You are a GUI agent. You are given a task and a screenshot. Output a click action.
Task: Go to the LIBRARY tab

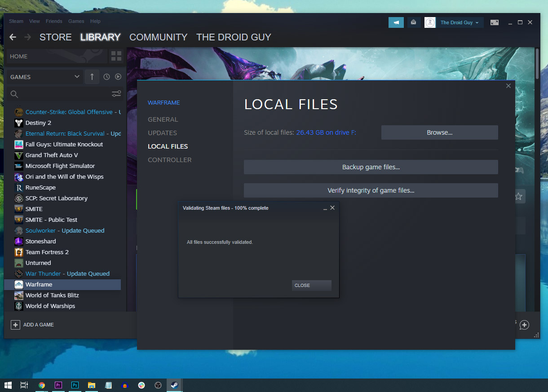point(100,37)
